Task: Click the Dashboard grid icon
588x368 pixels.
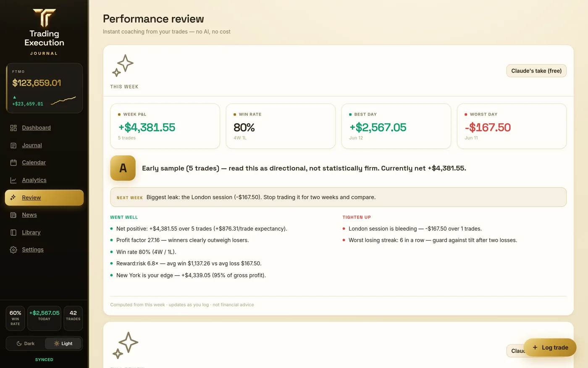Action: tap(13, 128)
